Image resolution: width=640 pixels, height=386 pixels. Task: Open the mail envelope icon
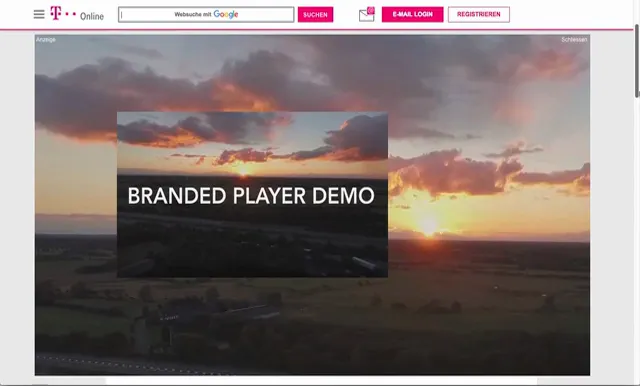367,14
